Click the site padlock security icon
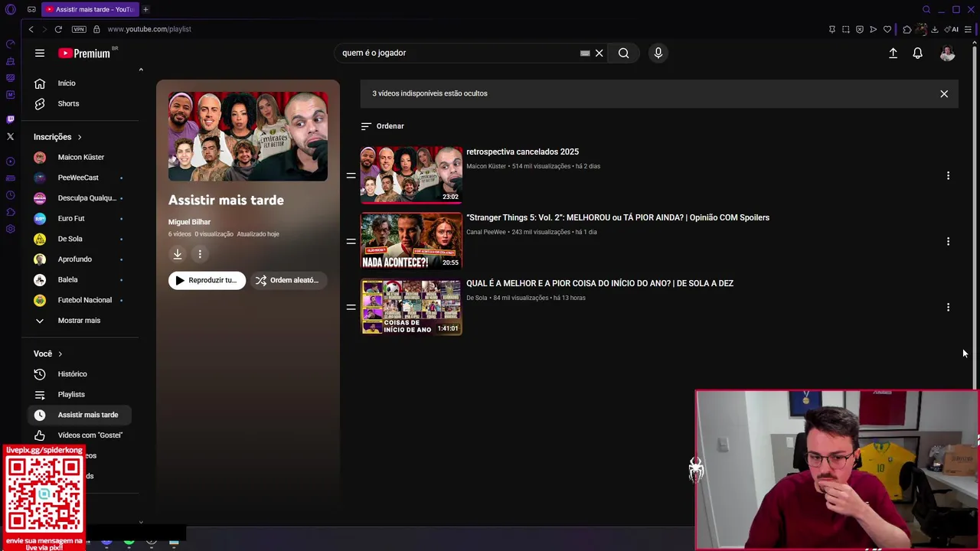The width and height of the screenshot is (980, 551). pos(96,29)
